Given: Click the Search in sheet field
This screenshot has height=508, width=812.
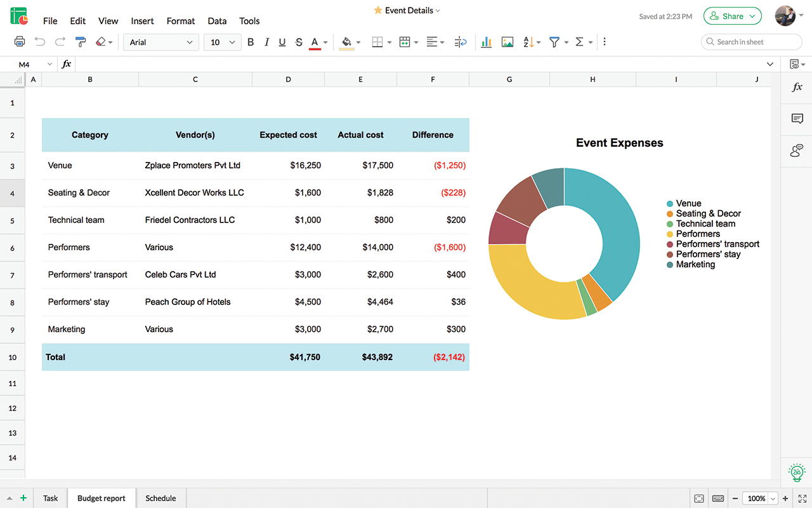Looking at the screenshot, I should point(752,42).
